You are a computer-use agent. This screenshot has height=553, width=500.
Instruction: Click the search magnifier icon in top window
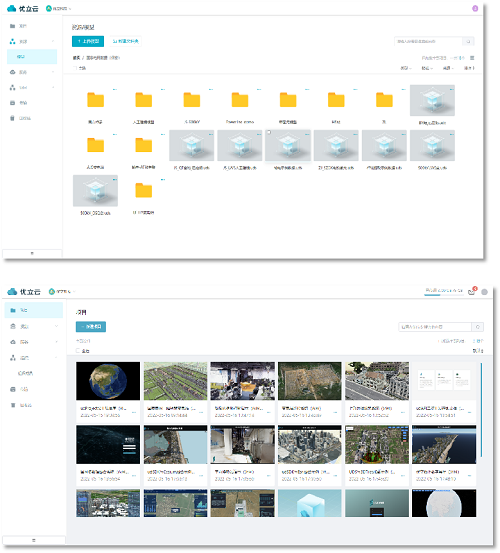click(x=468, y=42)
